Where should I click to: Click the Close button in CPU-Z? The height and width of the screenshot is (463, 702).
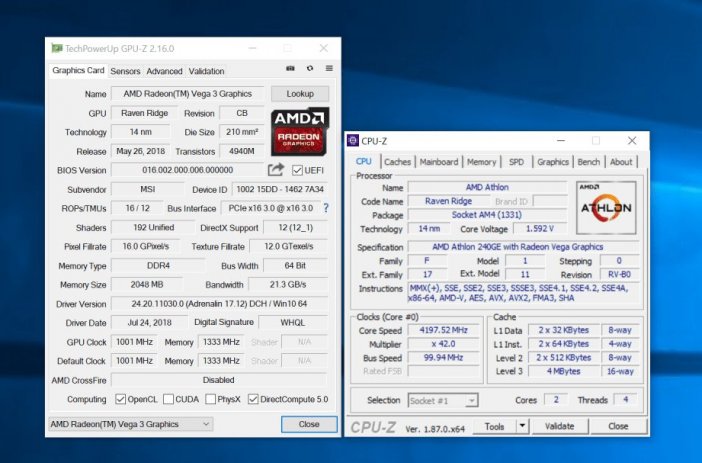tap(618, 426)
